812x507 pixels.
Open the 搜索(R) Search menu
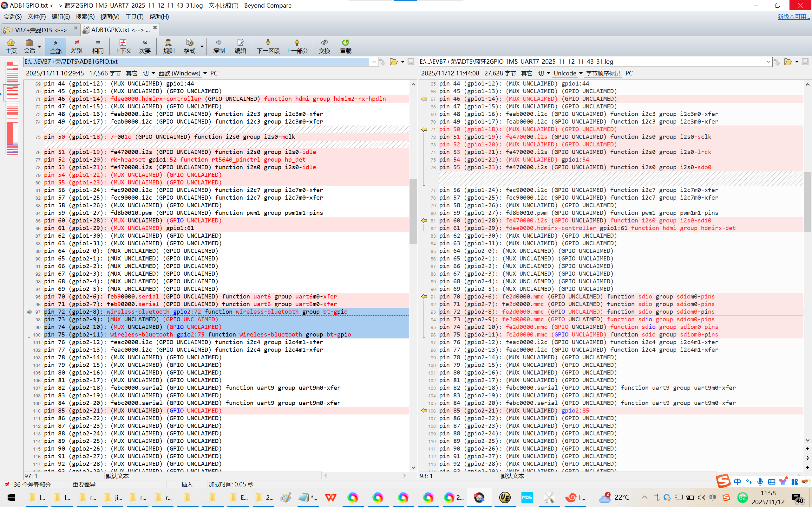pyautogui.click(x=85, y=16)
